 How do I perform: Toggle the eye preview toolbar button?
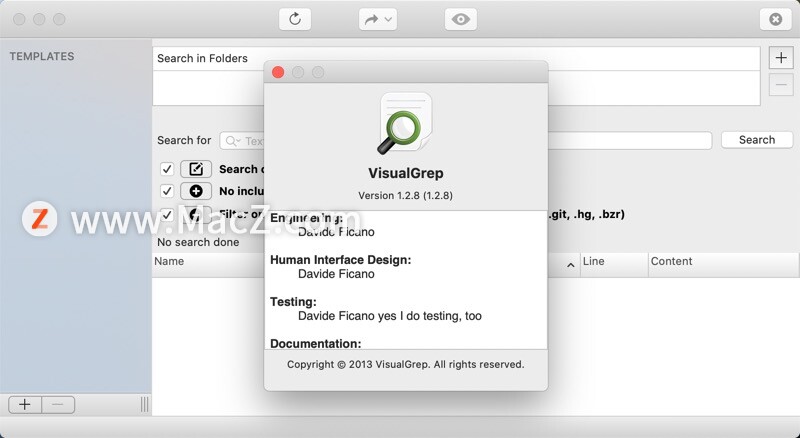coord(461,19)
